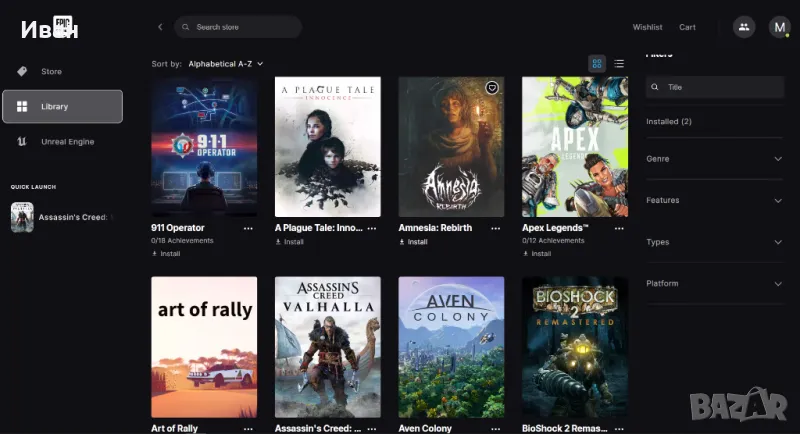800x434 pixels.
Task: Open Assassin's Creed Valhalla cover art
Action: click(328, 347)
